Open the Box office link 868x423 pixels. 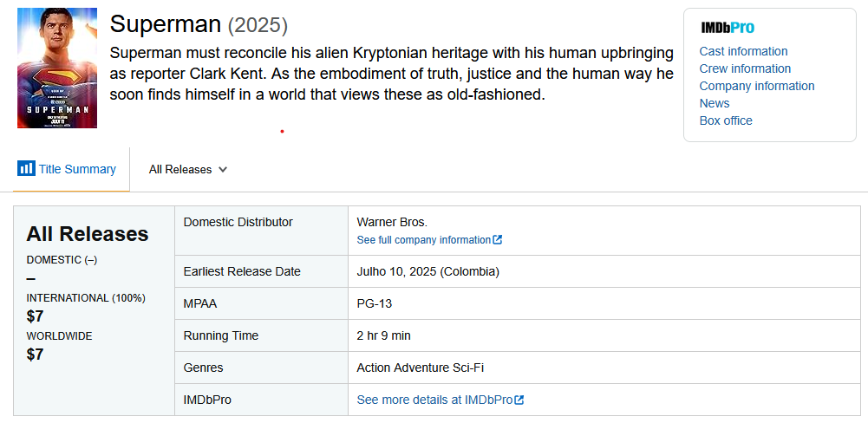pyautogui.click(x=726, y=120)
